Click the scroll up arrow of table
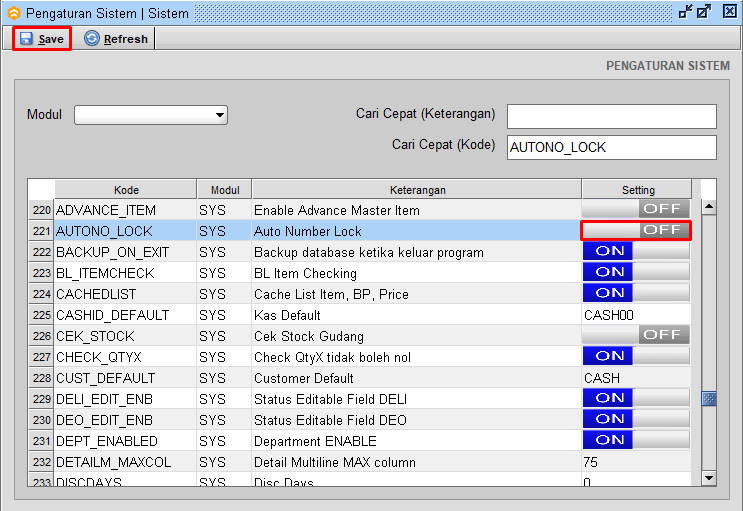The height and width of the screenshot is (511, 743). [x=709, y=207]
